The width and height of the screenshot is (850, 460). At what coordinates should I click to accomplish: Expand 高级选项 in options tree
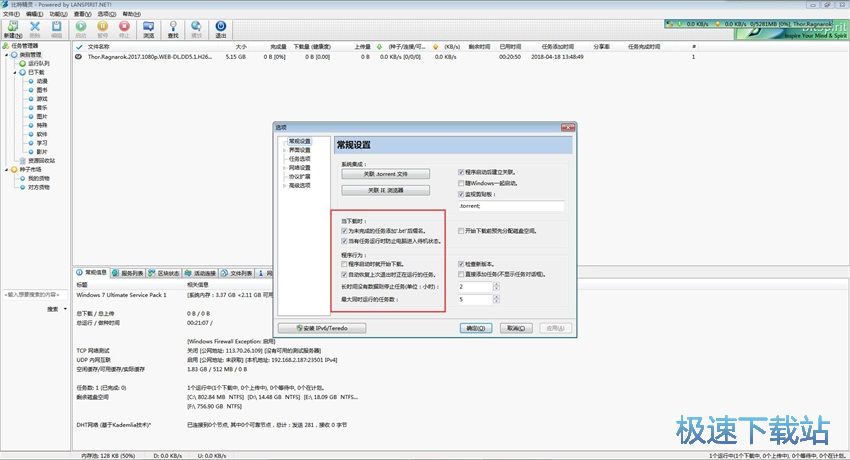pos(285,186)
